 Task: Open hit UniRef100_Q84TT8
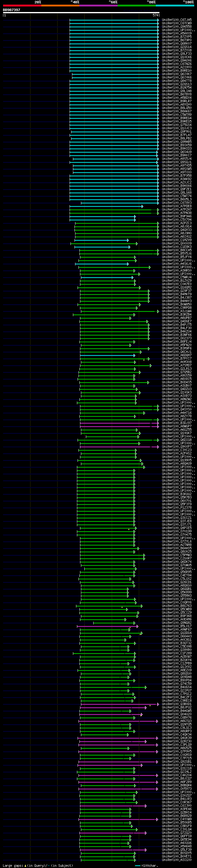pyautogui.click(x=176, y=81)
